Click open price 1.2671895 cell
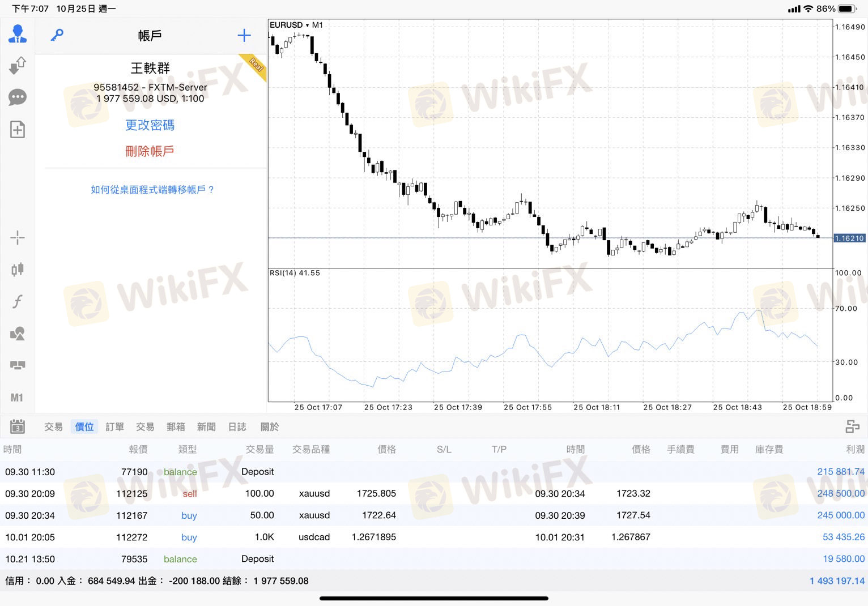 (374, 537)
